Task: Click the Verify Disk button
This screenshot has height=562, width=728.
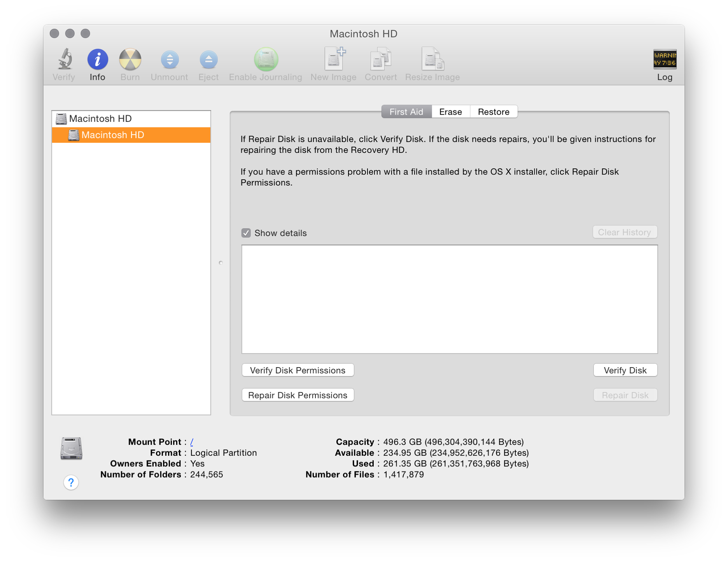Action: click(x=625, y=370)
